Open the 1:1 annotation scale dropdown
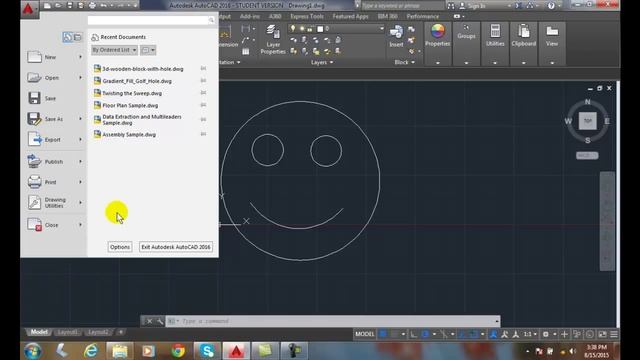This screenshot has height=360, width=640. pos(530,334)
